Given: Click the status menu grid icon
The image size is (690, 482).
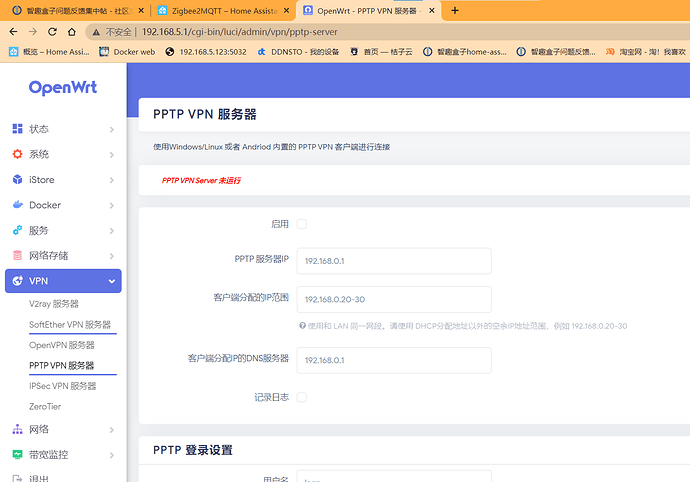Looking at the screenshot, I should 18,129.
